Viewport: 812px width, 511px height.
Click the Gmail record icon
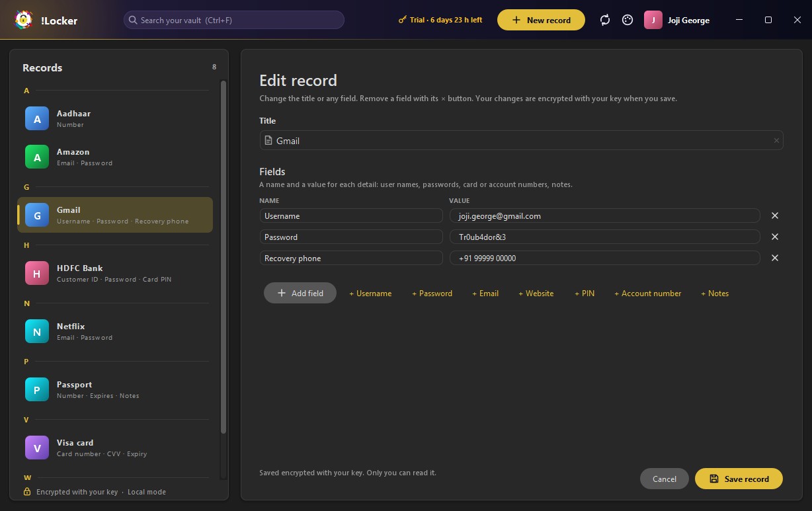point(37,216)
